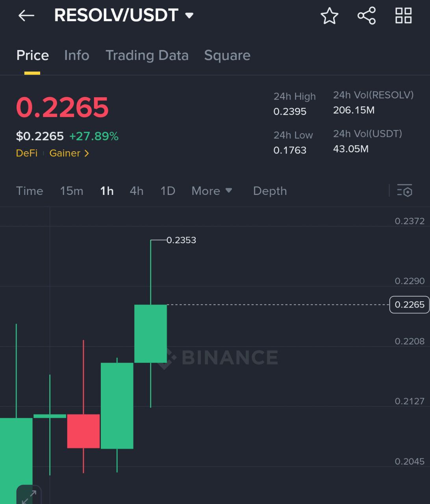Select the 15m chart interval
The width and height of the screenshot is (430, 504).
72,191
